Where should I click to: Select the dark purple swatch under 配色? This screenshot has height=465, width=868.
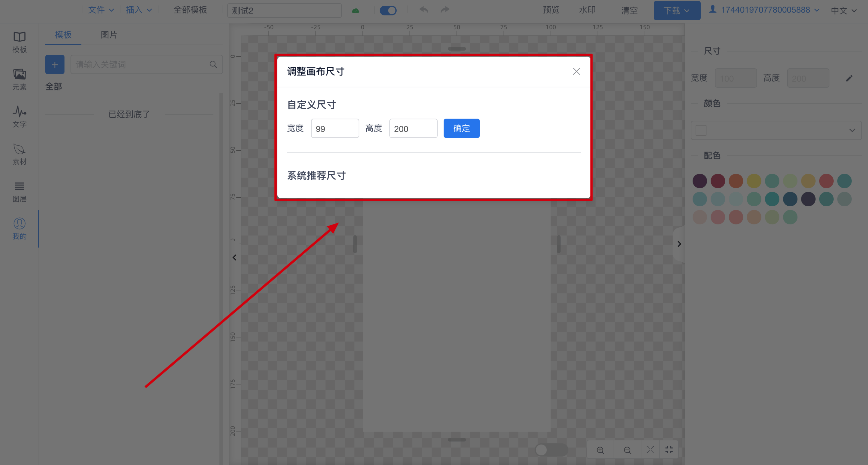(x=700, y=181)
